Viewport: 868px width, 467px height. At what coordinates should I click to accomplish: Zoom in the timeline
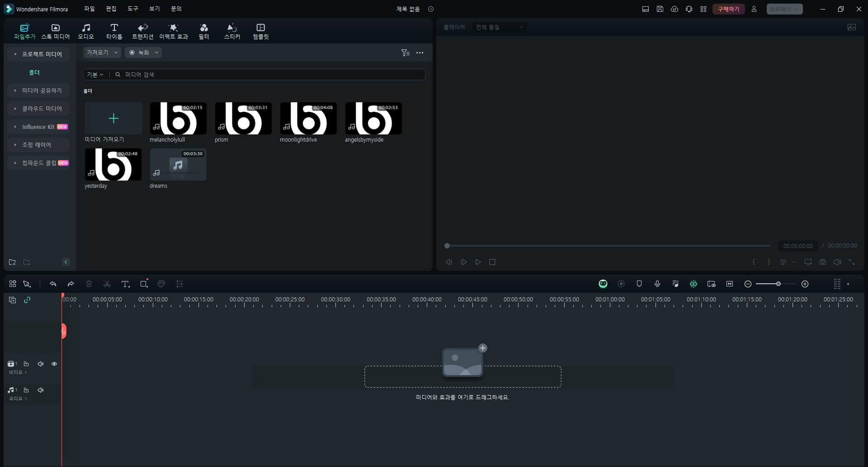pyautogui.click(x=805, y=284)
